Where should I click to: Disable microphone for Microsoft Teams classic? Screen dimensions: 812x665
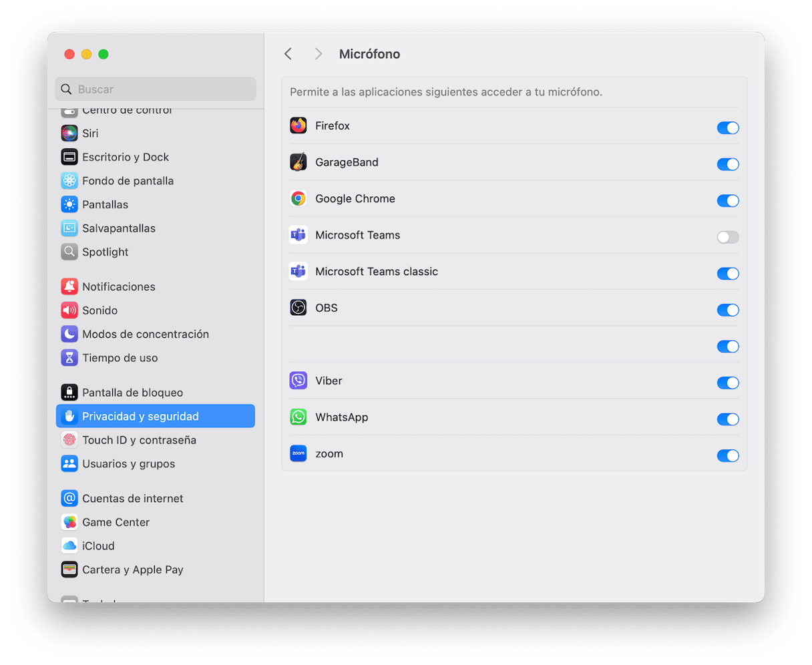pyautogui.click(x=727, y=273)
